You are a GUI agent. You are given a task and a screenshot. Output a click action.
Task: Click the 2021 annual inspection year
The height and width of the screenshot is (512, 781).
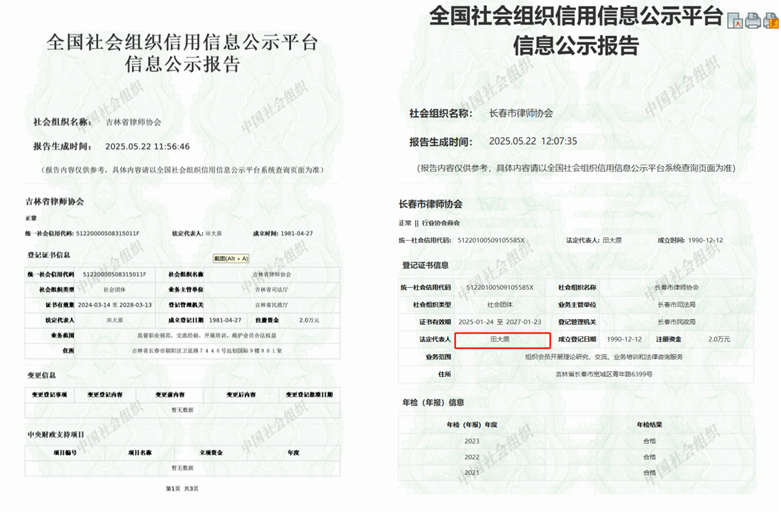point(472,472)
